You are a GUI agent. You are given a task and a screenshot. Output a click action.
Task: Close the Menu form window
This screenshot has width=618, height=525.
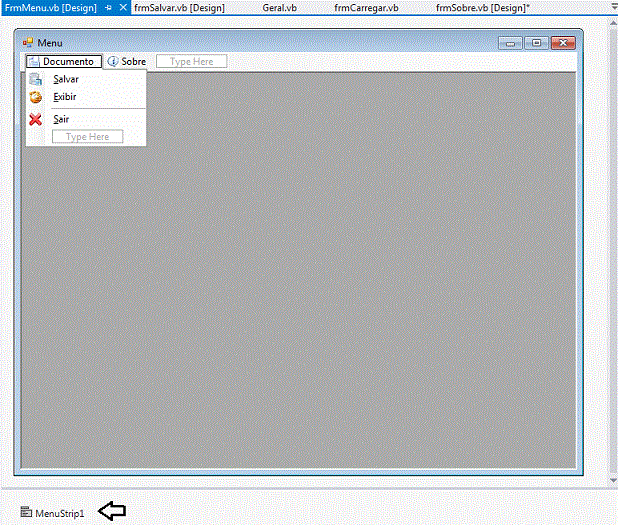point(563,43)
